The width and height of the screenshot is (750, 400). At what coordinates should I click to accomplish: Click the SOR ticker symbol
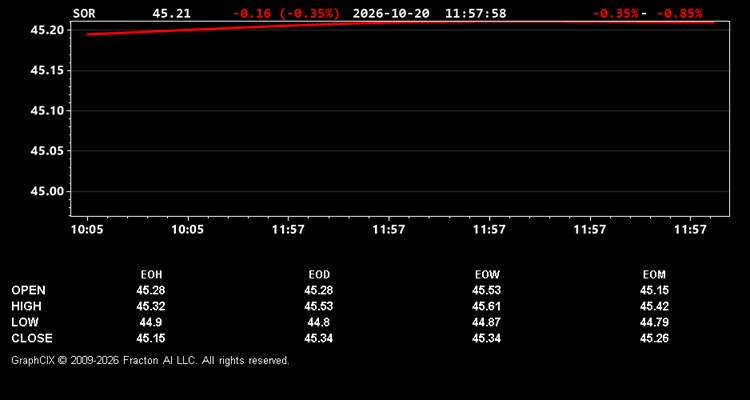pyautogui.click(x=84, y=13)
